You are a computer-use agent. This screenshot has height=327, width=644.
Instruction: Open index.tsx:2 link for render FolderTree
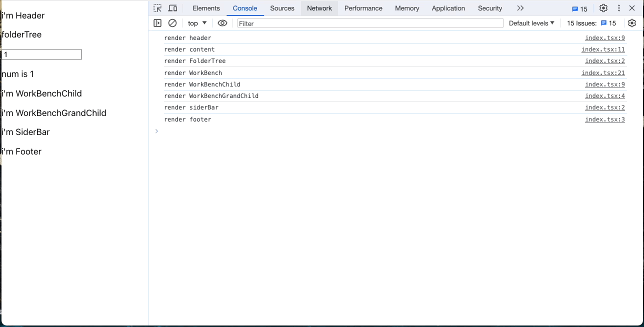[x=605, y=61]
